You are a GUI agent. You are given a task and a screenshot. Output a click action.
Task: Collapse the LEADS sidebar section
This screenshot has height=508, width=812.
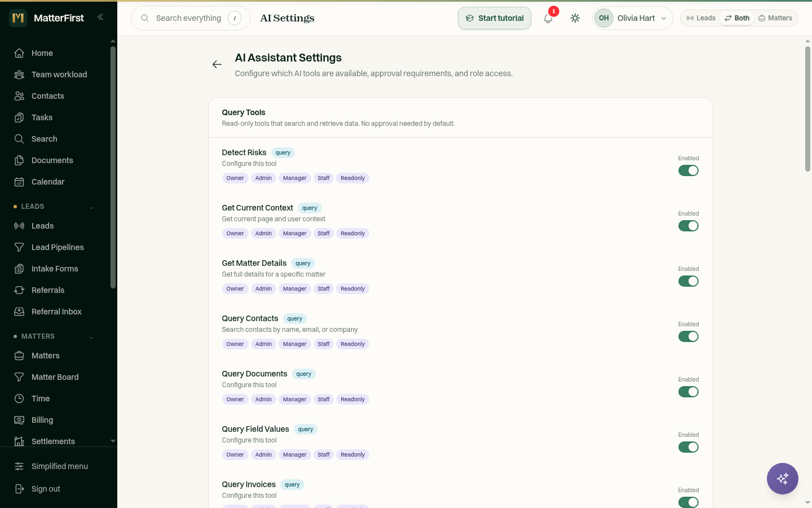pyautogui.click(x=54, y=207)
